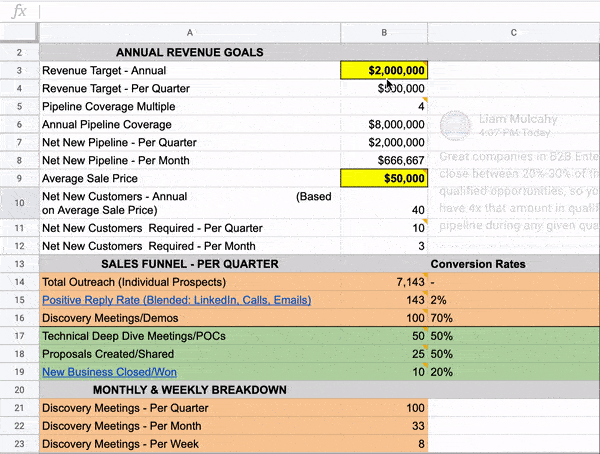The height and width of the screenshot is (454, 600).
Task: Select the Annual Pipeline Coverage $8,000,000 cell
Action: point(384,125)
